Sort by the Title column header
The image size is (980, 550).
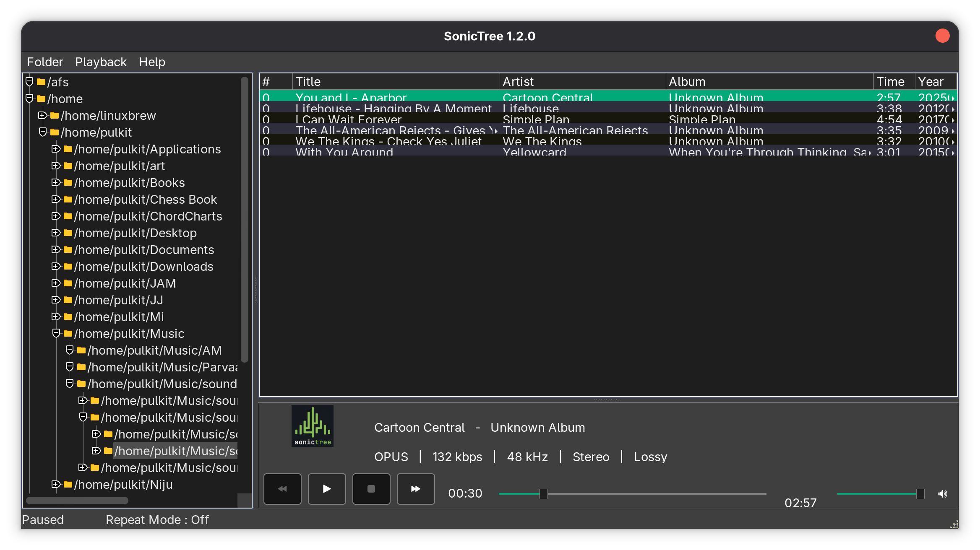click(396, 82)
